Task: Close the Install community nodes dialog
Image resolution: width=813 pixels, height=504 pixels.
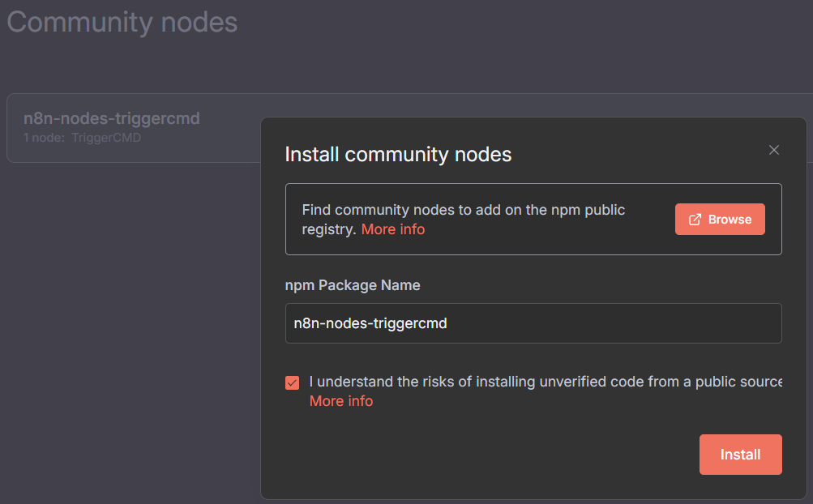Action: point(773,150)
